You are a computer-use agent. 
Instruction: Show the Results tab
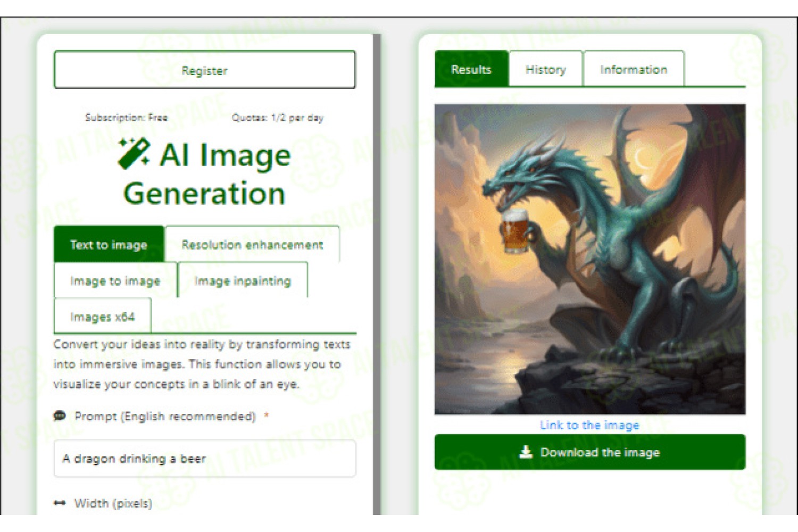coord(471,69)
